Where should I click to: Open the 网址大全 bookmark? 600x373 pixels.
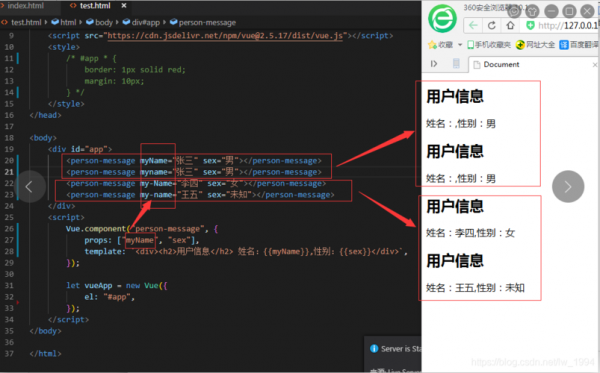(x=536, y=45)
